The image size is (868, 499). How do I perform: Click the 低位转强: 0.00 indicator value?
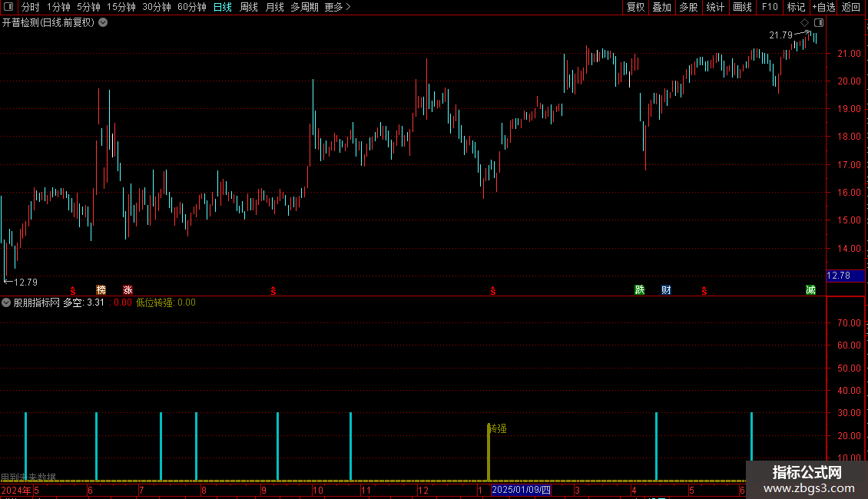[166, 302]
